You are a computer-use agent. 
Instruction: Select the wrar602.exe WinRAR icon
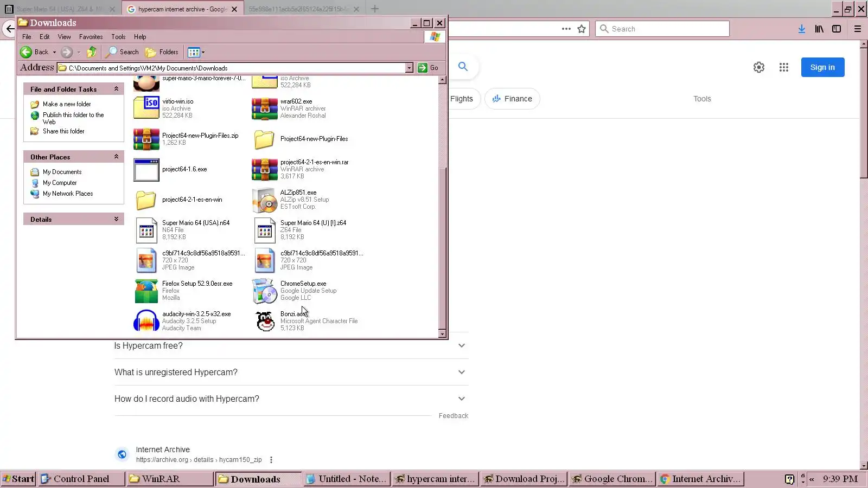click(265, 108)
